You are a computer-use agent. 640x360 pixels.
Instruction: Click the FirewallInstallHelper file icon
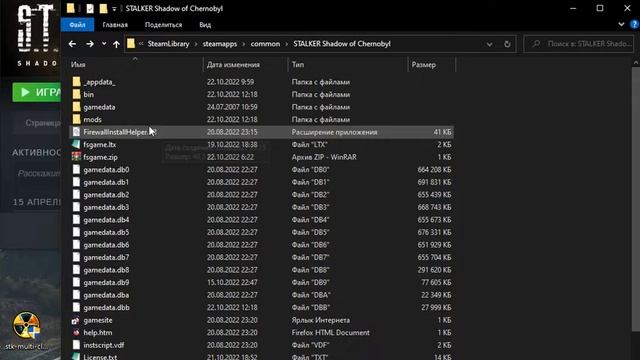[x=76, y=132]
